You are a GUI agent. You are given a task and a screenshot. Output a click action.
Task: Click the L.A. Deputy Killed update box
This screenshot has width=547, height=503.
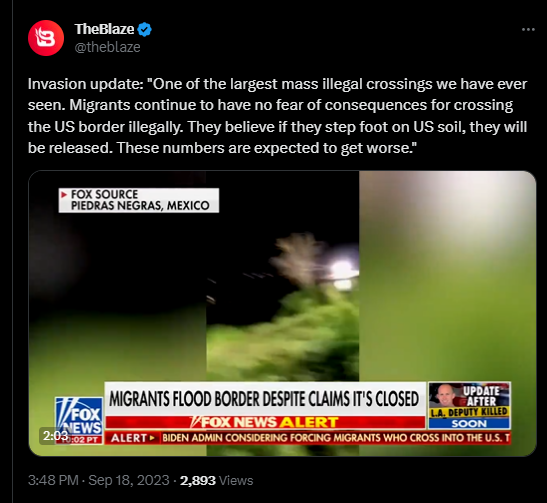coord(469,405)
